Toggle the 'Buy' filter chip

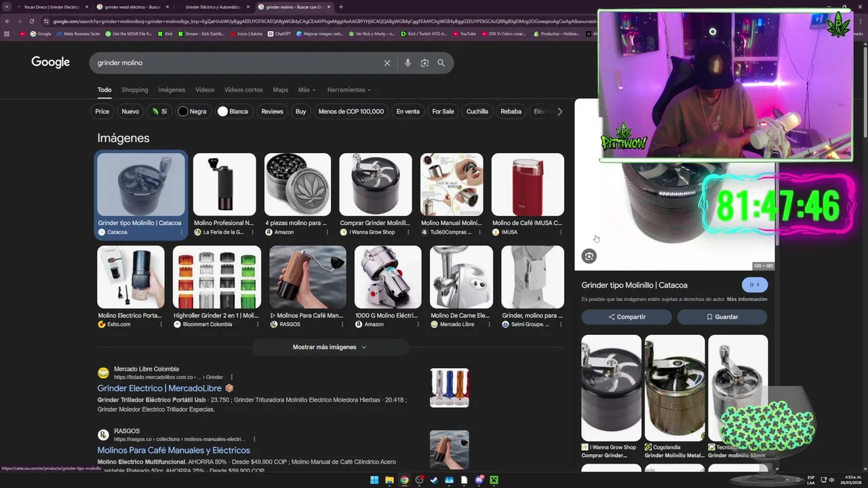[x=301, y=112]
